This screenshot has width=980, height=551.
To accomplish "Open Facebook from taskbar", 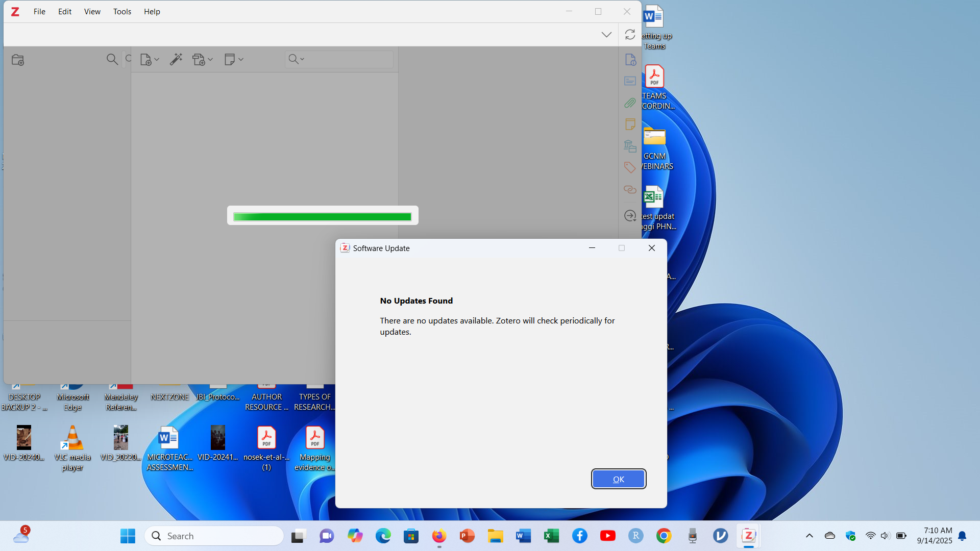I will coord(579,536).
